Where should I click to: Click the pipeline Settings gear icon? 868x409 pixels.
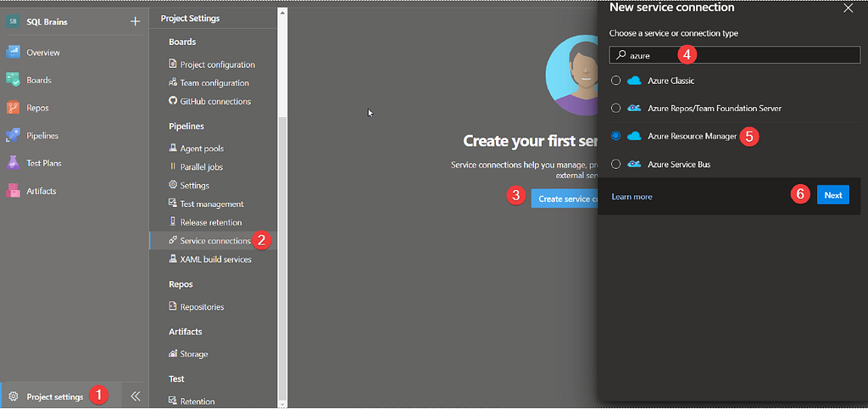[172, 184]
